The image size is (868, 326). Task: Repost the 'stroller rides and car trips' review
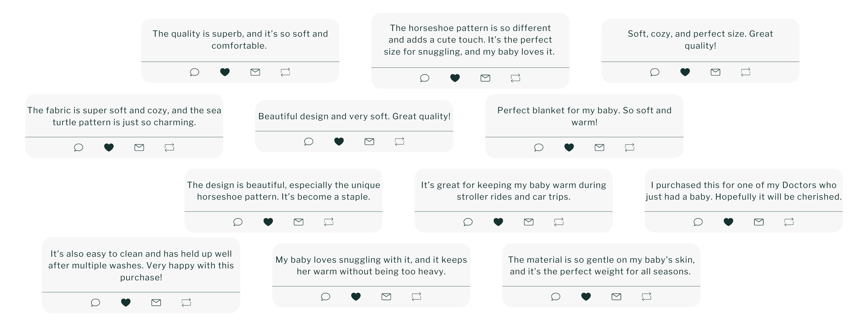(x=559, y=222)
